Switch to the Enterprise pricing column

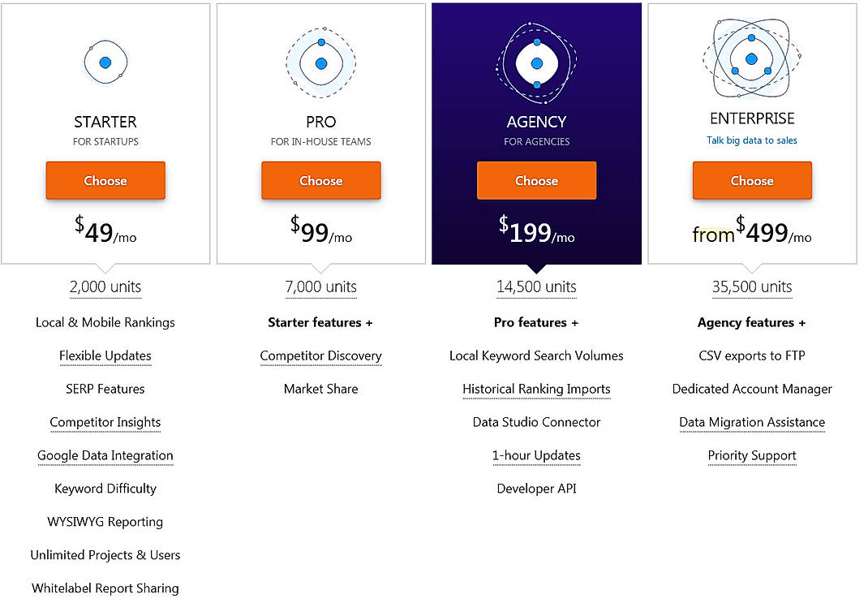(751, 118)
